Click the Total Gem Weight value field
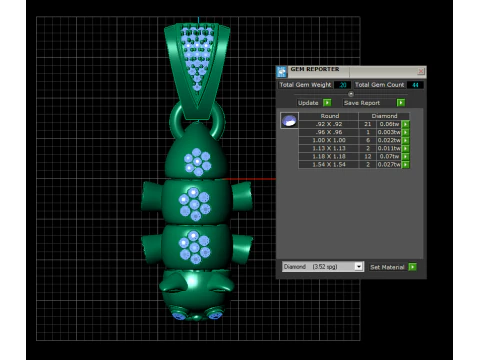The width and height of the screenshot is (480, 360). pyautogui.click(x=343, y=85)
